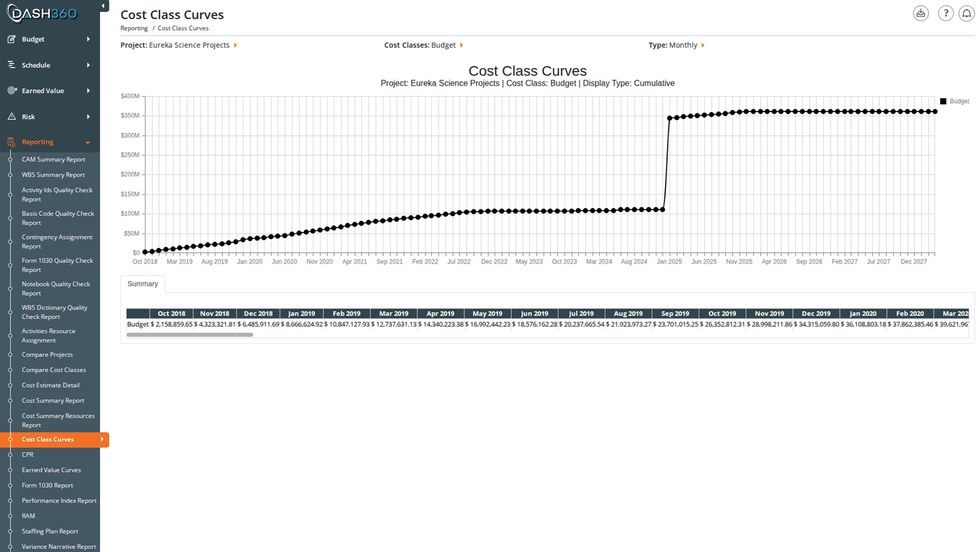The width and height of the screenshot is (980, 552).
Task: Open notifications bell icon
Action: point(967,13)
